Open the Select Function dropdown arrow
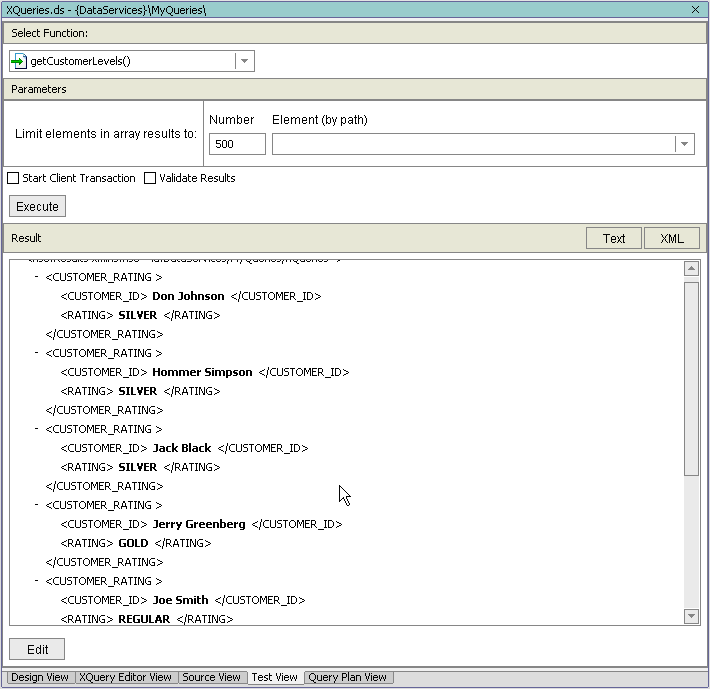 [x=245, y=61]
